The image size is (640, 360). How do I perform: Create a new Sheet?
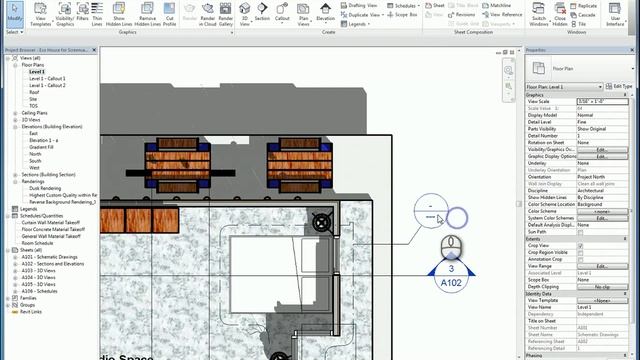pyautogui.click(x=435, y=5)
